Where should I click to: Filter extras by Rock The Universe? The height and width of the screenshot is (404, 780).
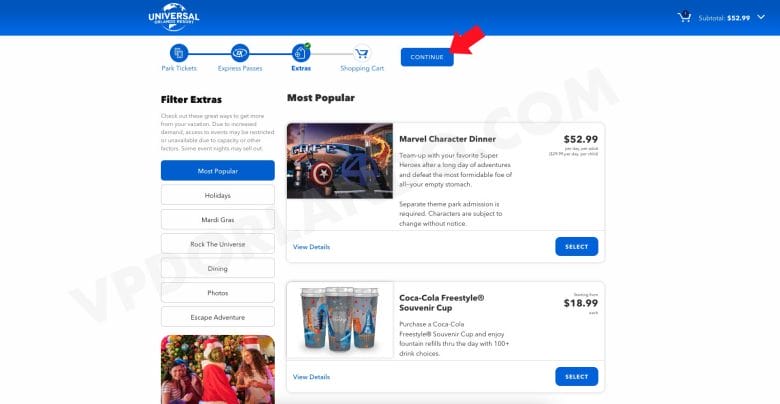217,244
